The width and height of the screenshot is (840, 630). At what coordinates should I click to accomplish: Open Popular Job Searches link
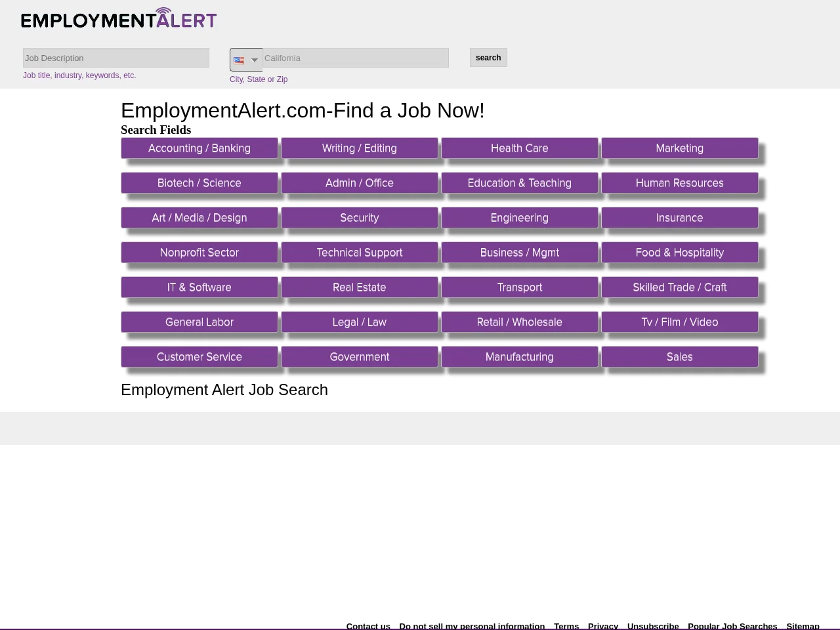(732, 625)
